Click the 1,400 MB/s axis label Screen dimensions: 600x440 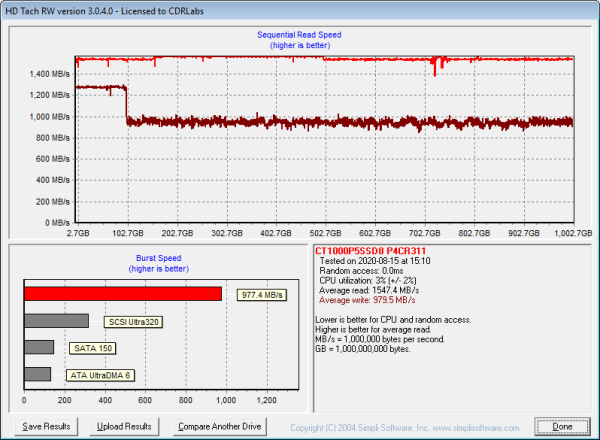pos(49,74)
